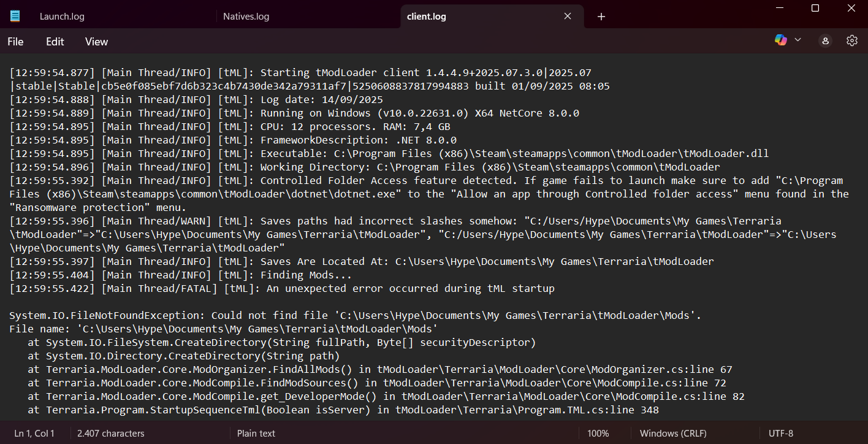Click the Notepad app icon in title bar

pos(15,17)
